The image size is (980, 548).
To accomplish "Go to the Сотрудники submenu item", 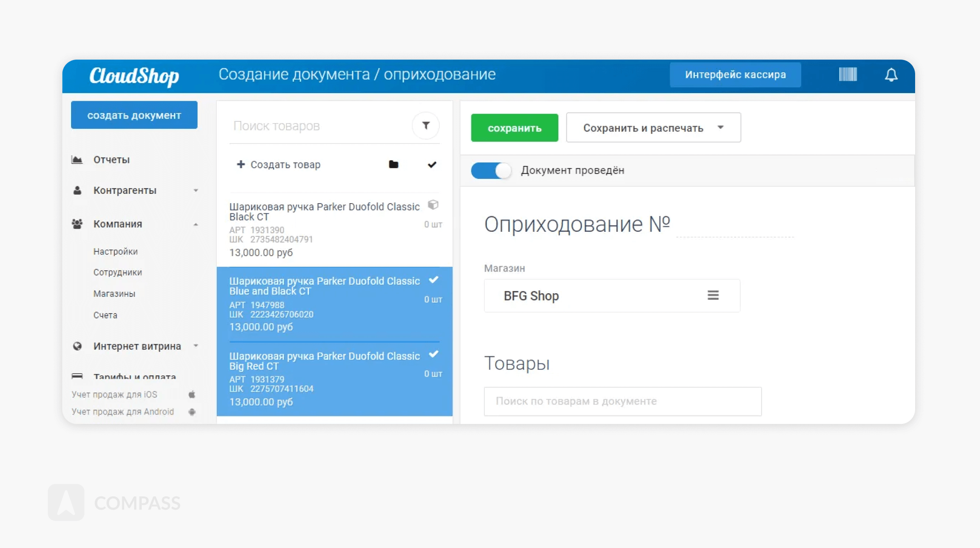I will click(117, 272).
